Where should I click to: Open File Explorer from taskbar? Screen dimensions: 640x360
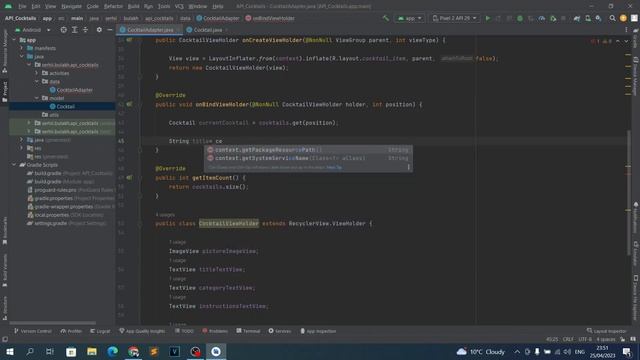click(x=92, y=352)
